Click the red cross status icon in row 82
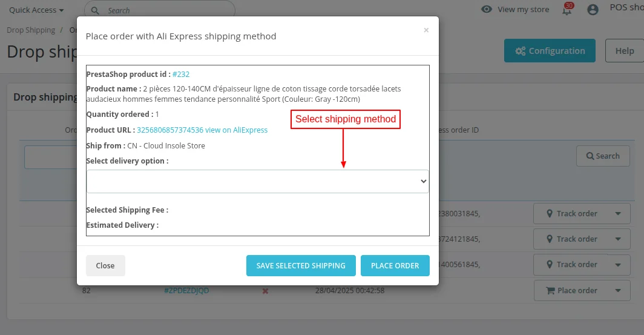The width and height of the screenshot is (644, 335). coord(265,291)
